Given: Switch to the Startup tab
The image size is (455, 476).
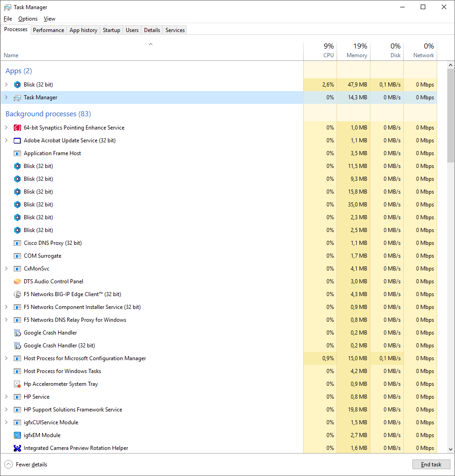Looking at the screenshot, I should pos(111,30).
